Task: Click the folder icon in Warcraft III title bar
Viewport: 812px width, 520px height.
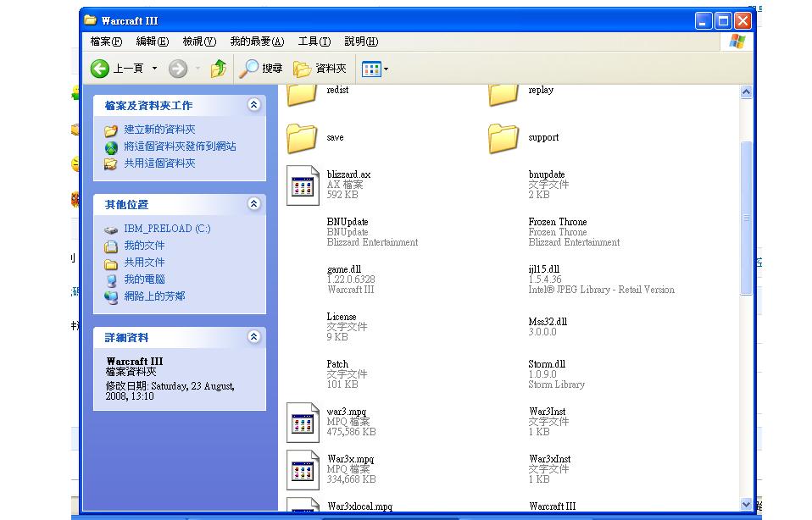Action: tap(91, 20)
